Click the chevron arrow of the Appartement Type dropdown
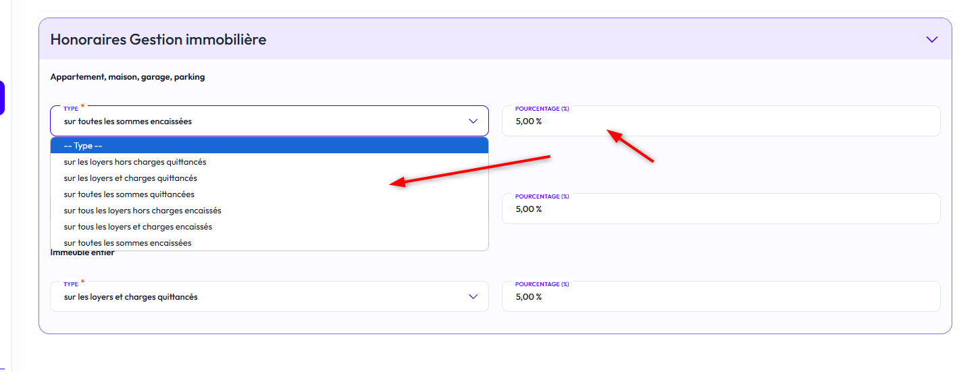The image size is (980, 372). coord(473,122)
